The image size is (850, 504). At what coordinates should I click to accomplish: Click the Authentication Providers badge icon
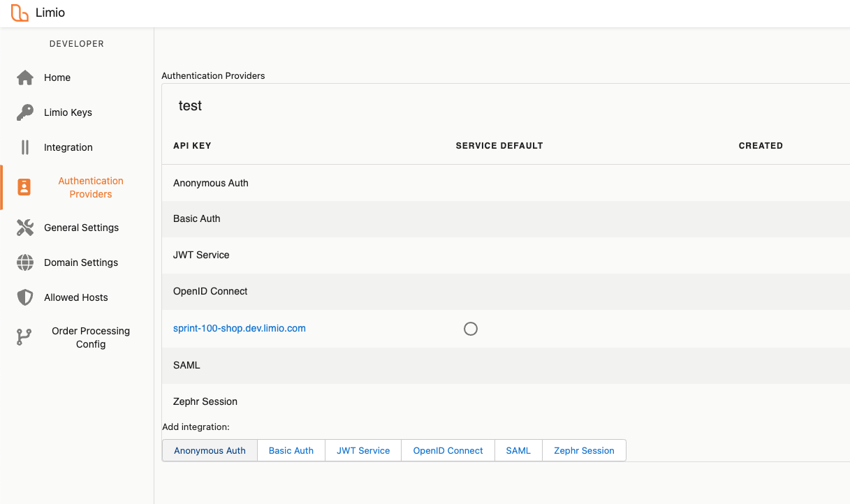click(24, 187)
